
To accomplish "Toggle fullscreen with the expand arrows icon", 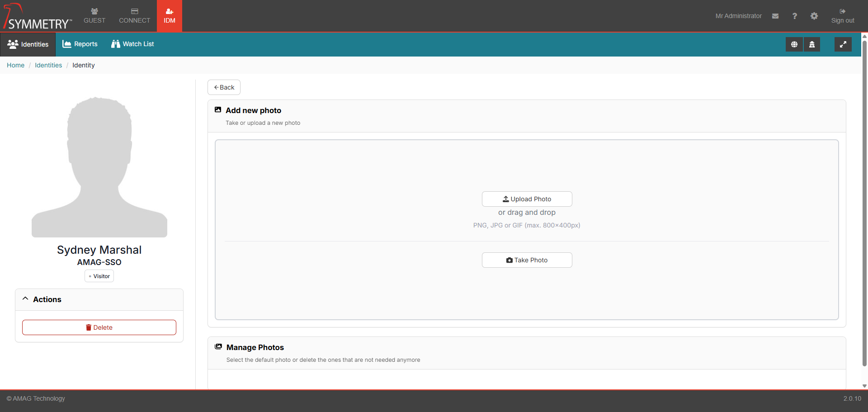I will tap(843, 44).
